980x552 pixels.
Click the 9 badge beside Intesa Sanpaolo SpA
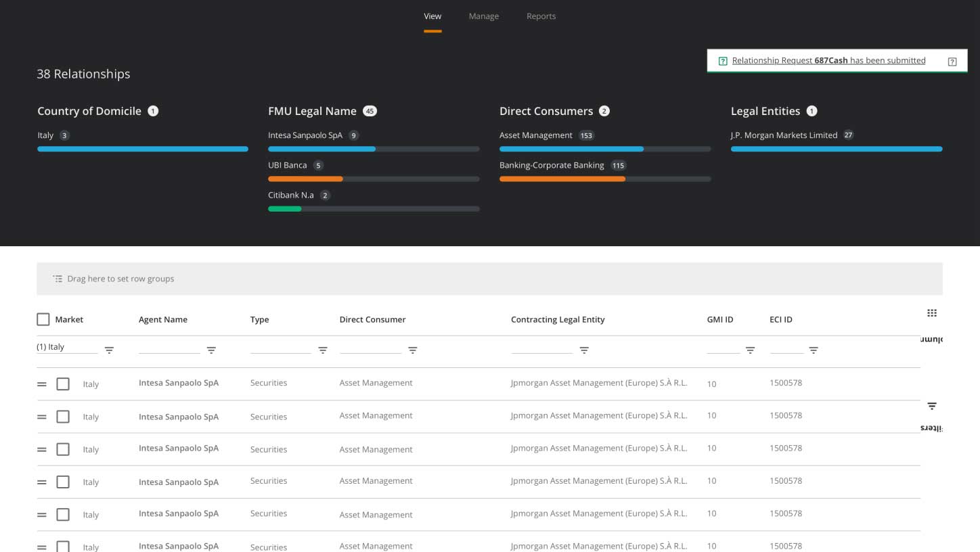point(353,135)
